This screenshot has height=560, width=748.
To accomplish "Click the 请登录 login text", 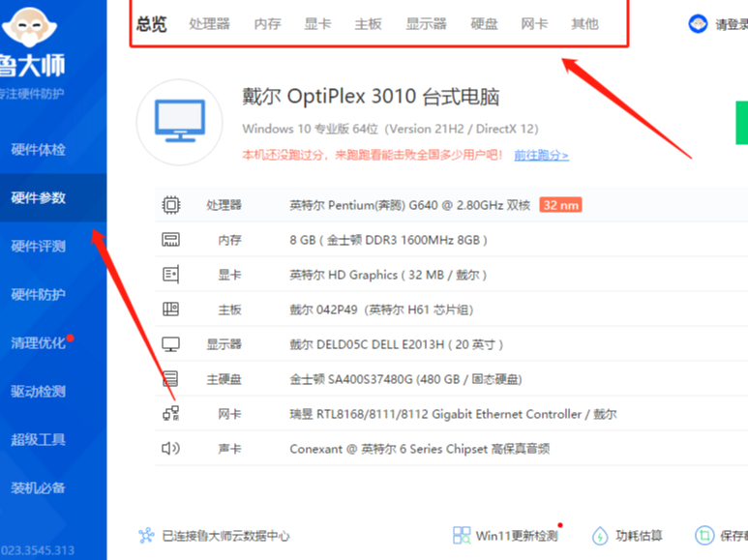I will pyautogui.click(x=732, y=24).
